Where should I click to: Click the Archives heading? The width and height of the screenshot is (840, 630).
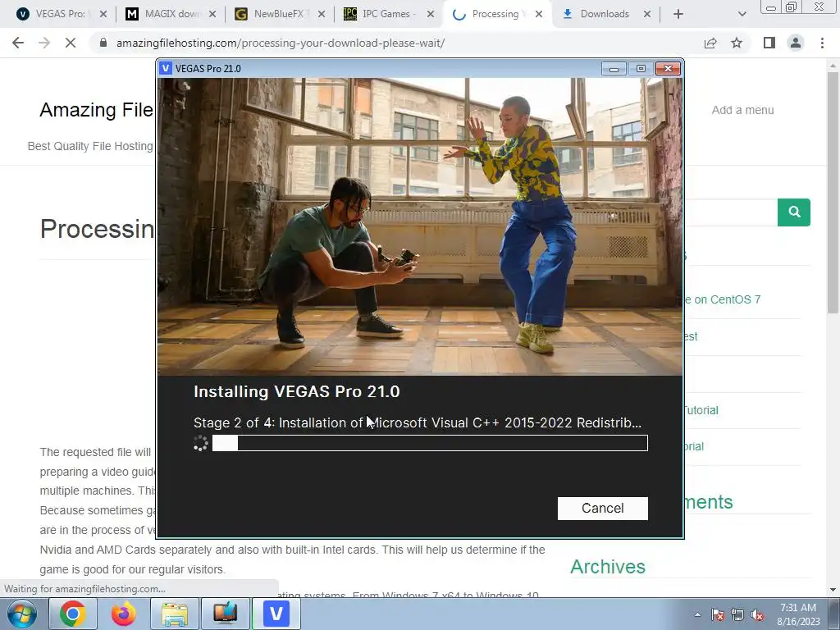click(608, 567)
